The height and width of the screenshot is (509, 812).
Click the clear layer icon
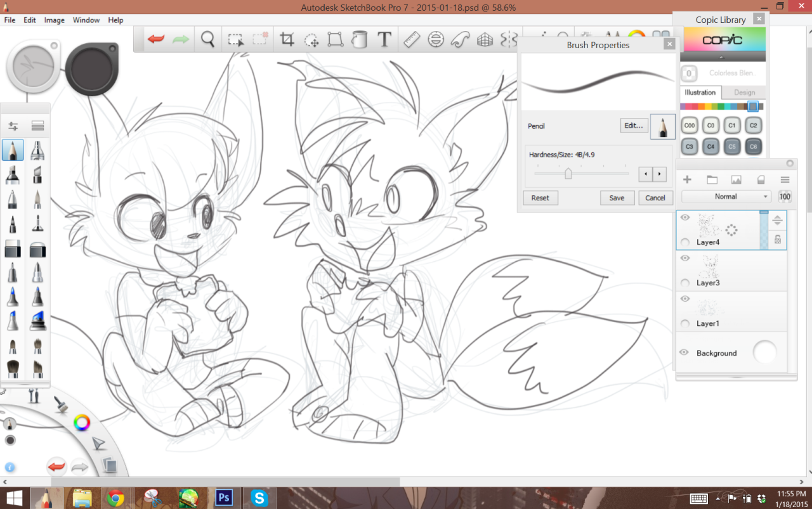pyautogui.click(x=761, y=180)
